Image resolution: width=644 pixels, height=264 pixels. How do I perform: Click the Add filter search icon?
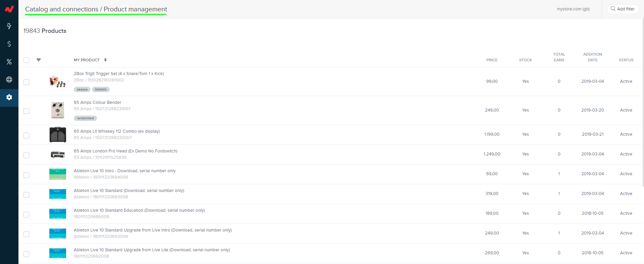click(x=613, y=9)
